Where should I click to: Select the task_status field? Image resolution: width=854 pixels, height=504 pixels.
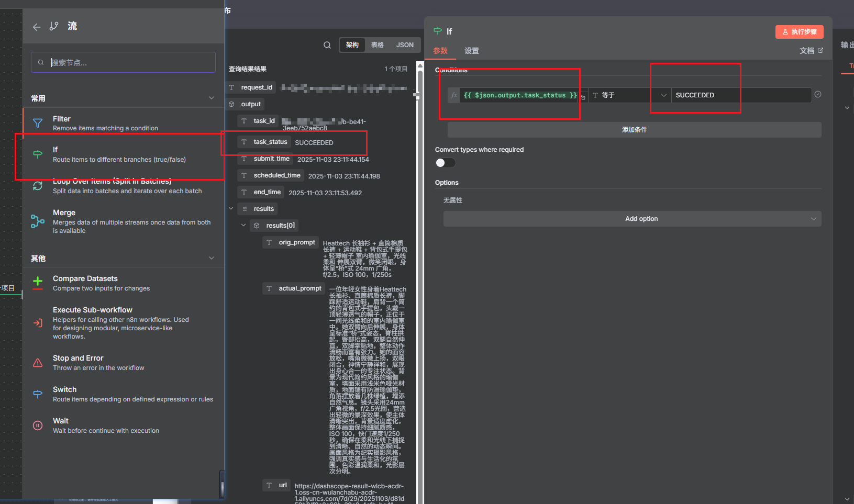[x=264, y=142]
